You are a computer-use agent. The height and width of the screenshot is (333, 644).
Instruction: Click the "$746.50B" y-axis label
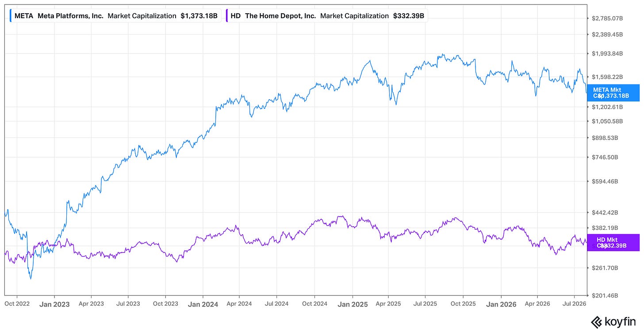[x=605, y=157]
